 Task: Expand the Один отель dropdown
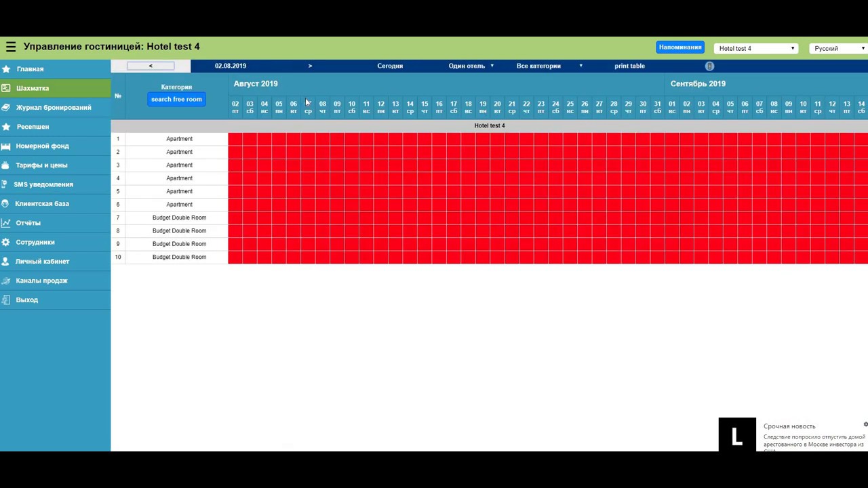click(x=471, y=66)
